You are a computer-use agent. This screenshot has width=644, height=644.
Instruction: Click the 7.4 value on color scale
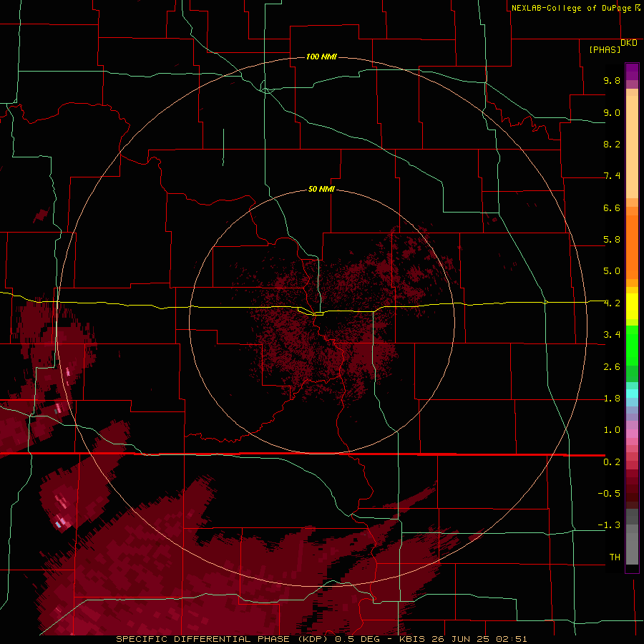coord(612,176)
